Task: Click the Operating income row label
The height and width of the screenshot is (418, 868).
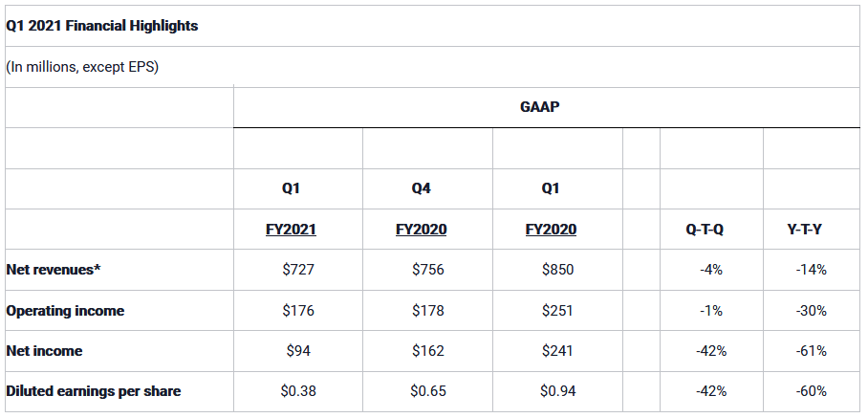Action: 65,311
